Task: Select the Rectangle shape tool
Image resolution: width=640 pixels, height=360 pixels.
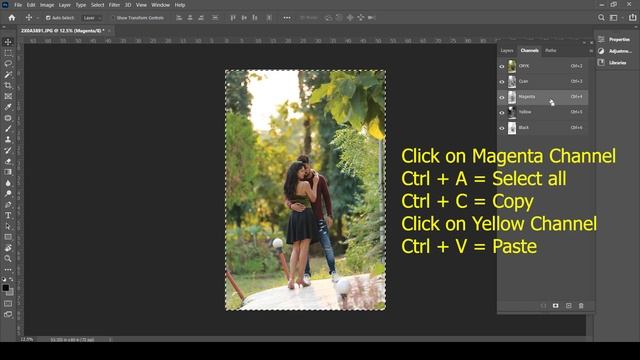Action: (8, 237)
